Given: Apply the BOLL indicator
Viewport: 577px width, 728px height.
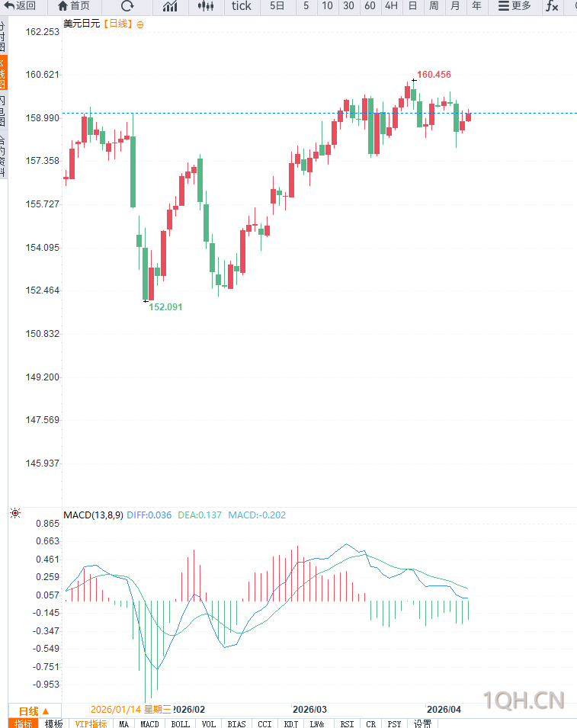Looking at the screenshot, I should pos(181,723).
